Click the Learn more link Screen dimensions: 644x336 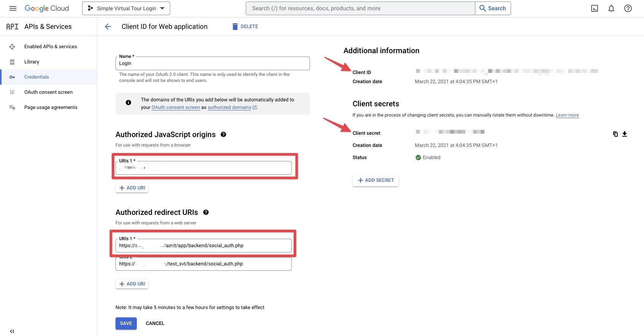click(567, 115)
